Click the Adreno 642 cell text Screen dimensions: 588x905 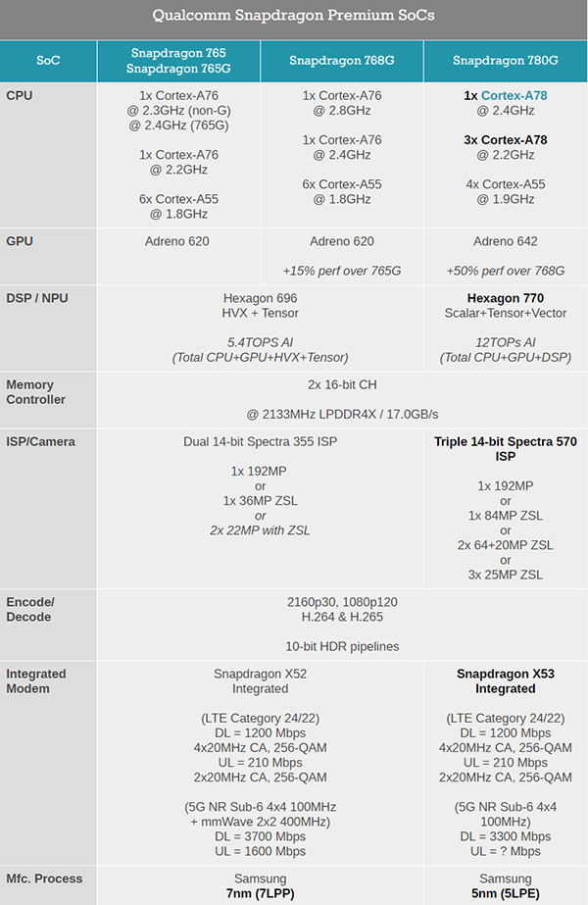tap(506, 241)
